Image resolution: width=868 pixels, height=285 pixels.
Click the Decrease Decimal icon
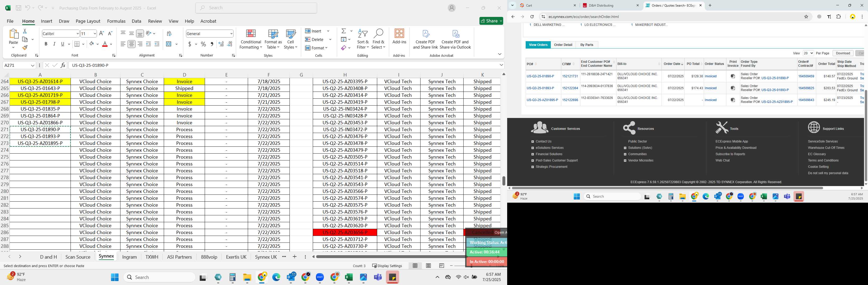pos(230,44)
